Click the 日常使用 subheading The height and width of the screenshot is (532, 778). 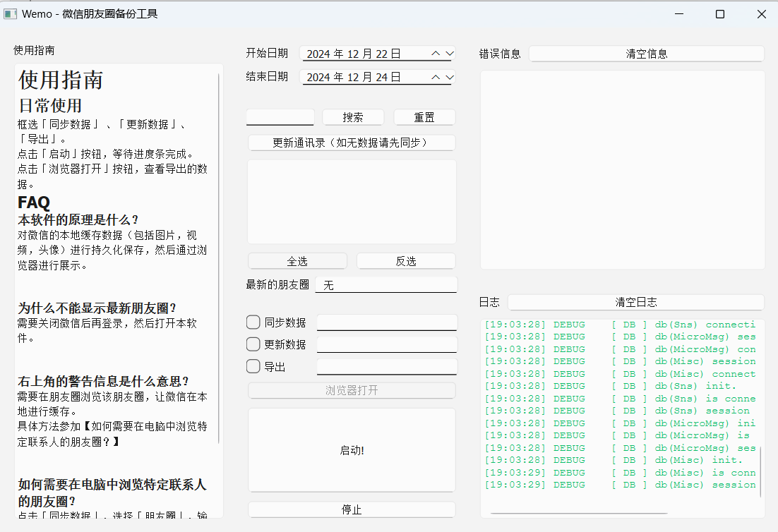[x=50, y=106]
